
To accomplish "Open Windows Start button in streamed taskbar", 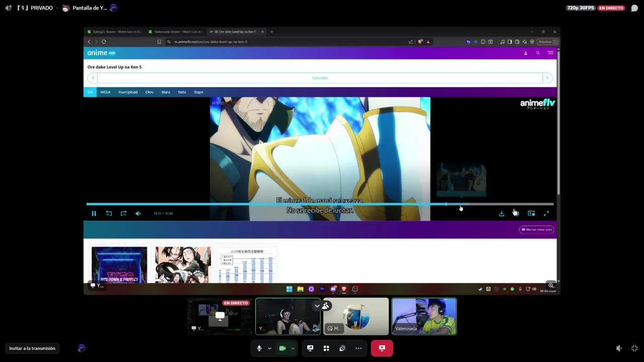I will point(289,289).
